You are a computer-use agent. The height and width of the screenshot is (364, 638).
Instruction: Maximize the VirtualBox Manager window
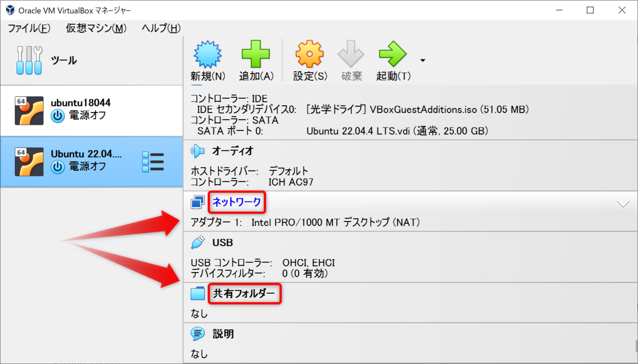point(590,10)
